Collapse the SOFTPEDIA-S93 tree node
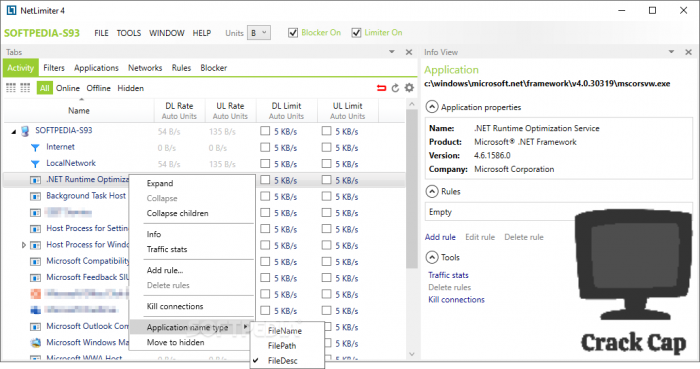Screen dimensions: 700x369 coord(14,132)
